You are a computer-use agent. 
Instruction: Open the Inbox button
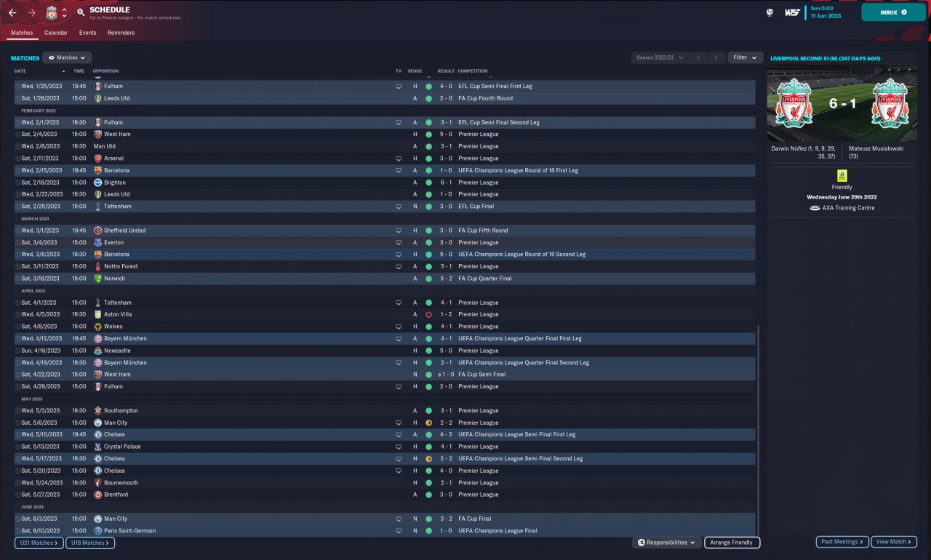point(894,12)
